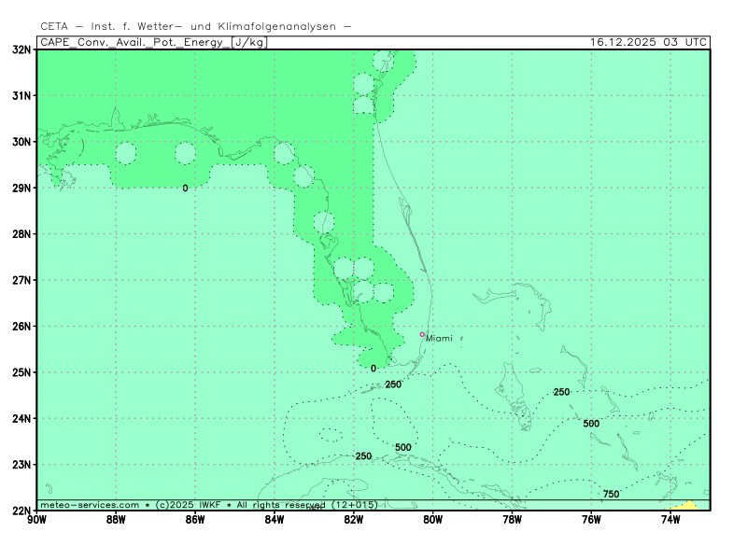Open the meteo-services.com footer link
This screenshot has height=560, width=747.
tap(90, 505)
